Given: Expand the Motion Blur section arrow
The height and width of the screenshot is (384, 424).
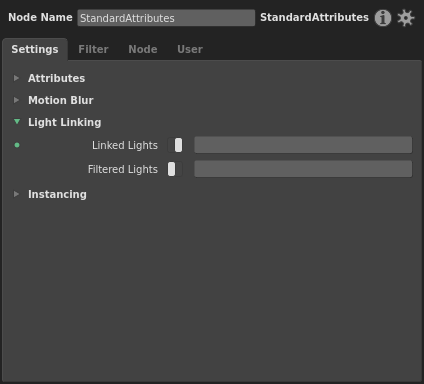Looking at the screenshot, I should (x=16, y=100).
